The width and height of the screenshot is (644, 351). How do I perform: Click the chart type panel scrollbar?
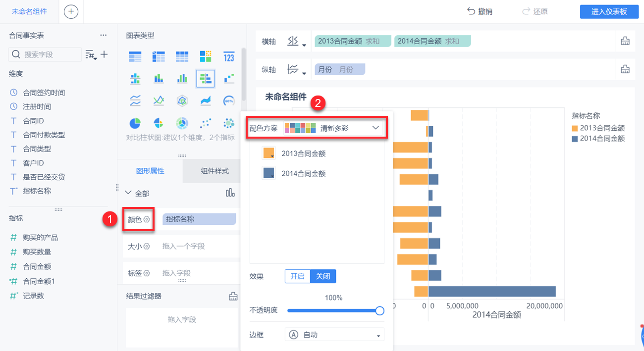(243, 74)
